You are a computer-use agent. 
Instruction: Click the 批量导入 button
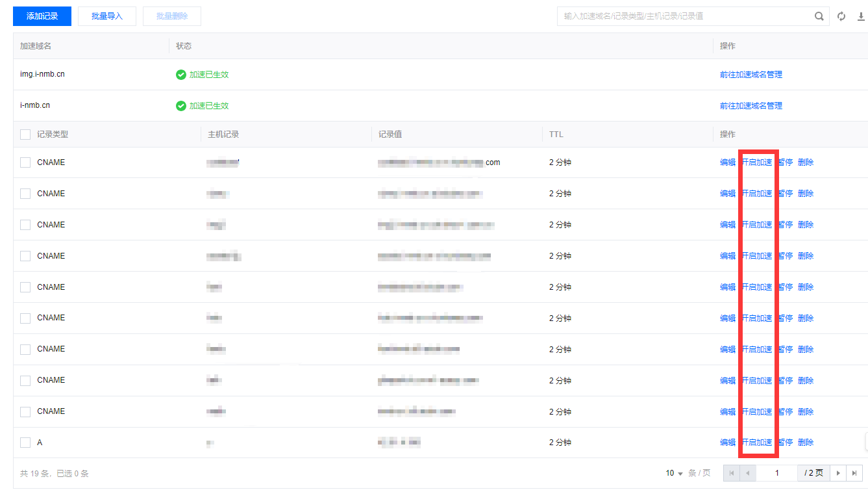click(107, 16)
